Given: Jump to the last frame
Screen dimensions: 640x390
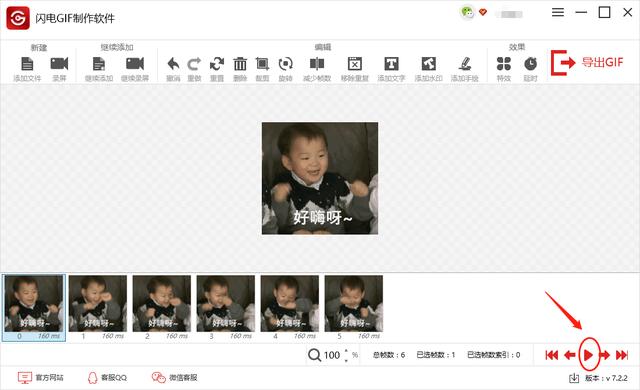Looking at the screenshot, I should (622, 355).
